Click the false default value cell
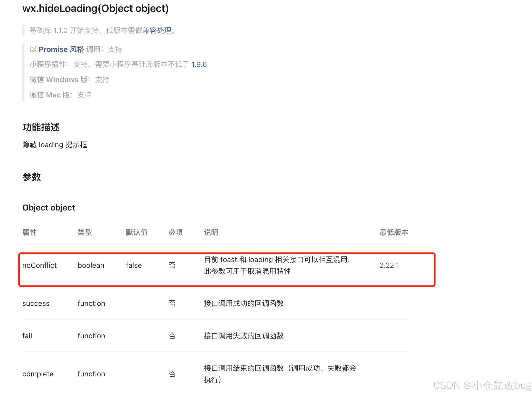Screen dimensions: 532x394 click(134, 265)
